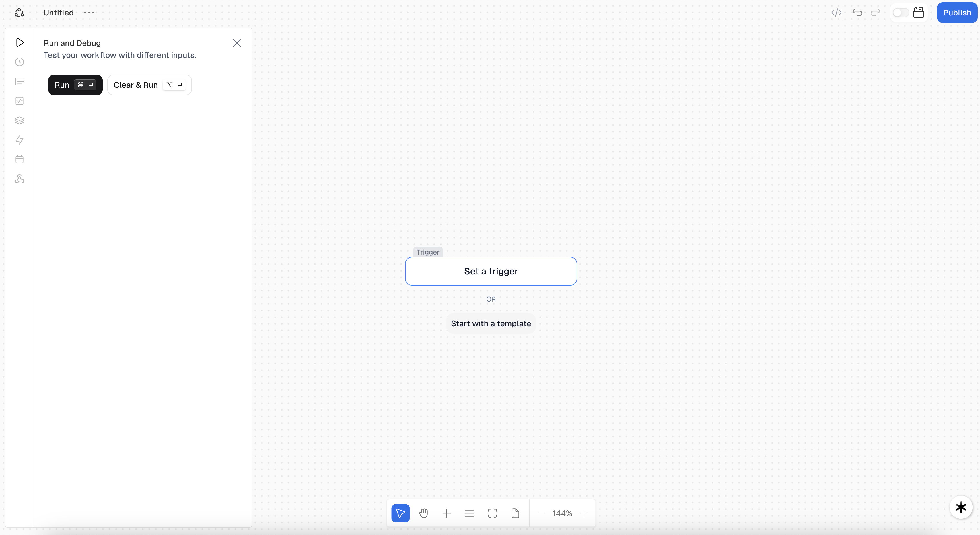The image size is (980, 535).
Task: Open the logs list icon in sidebar
Action: (20, 81)
